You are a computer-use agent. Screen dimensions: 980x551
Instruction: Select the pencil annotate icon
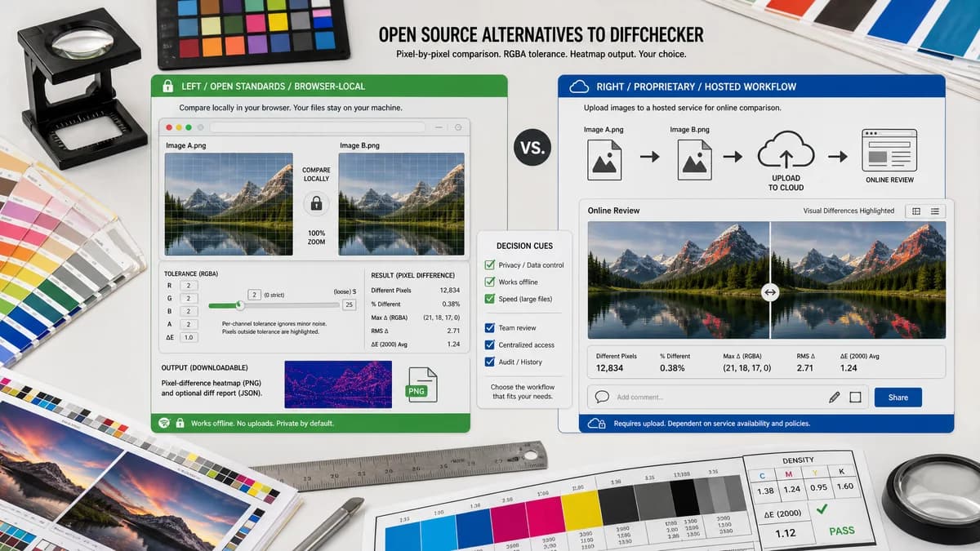click(x=834, y=398)
